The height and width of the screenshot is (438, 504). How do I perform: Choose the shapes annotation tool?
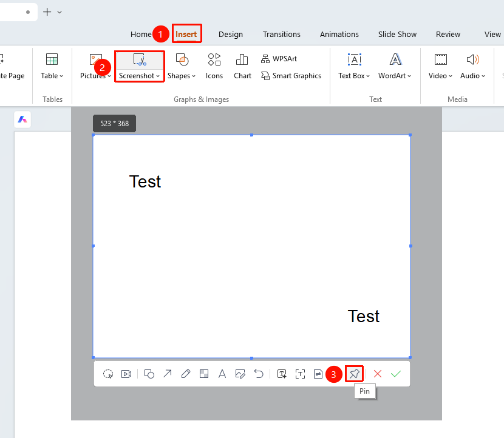point(149,374)
